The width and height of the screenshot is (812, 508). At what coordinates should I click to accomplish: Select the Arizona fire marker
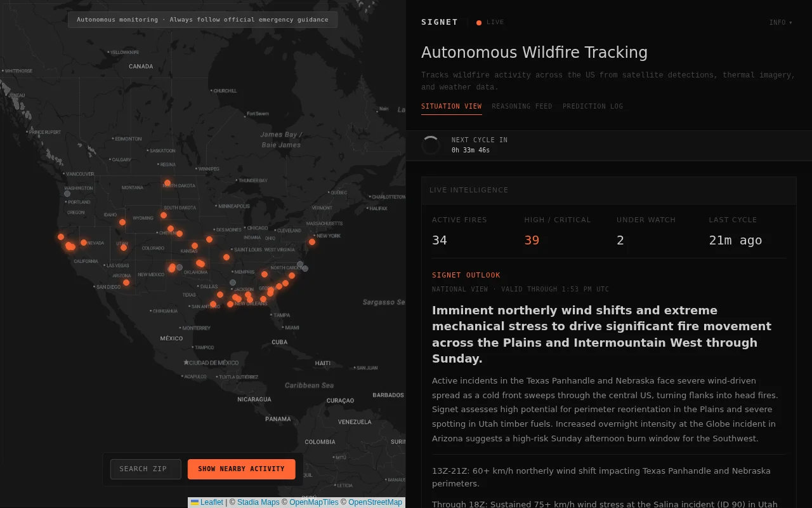click(126, 283)
